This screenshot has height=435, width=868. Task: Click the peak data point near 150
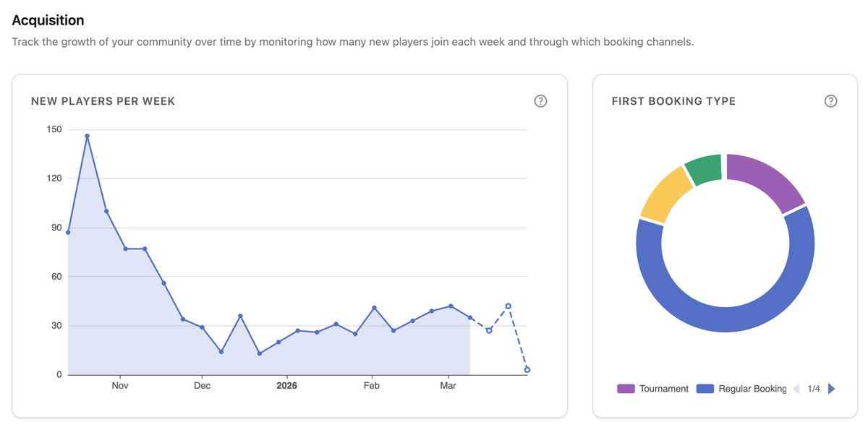(87, 134)
